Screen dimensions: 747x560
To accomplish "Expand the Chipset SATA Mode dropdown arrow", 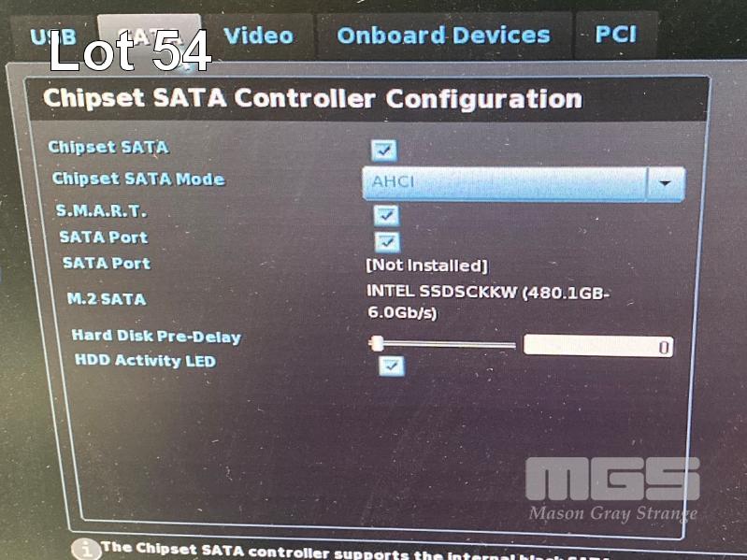I will tap(666, 183).
